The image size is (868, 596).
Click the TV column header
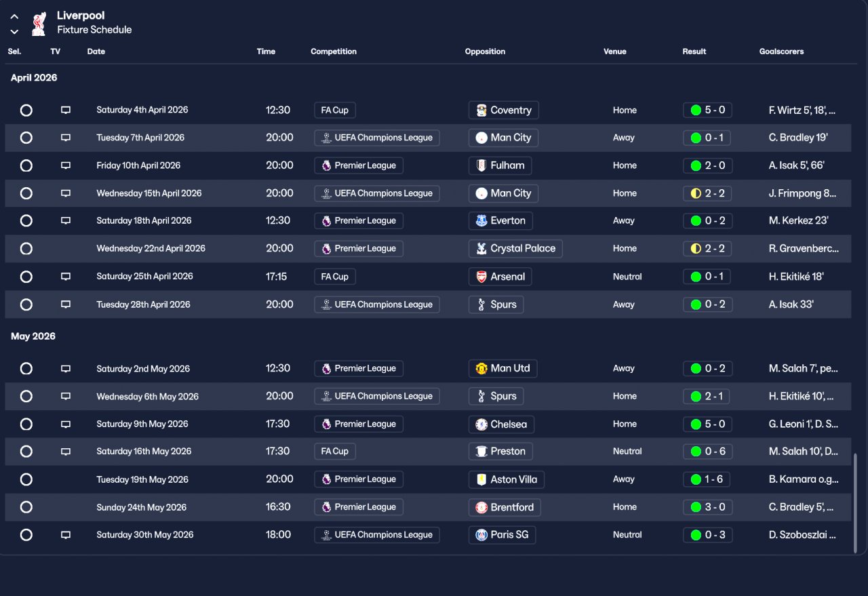pyautogui.click(x=56, y=52)
